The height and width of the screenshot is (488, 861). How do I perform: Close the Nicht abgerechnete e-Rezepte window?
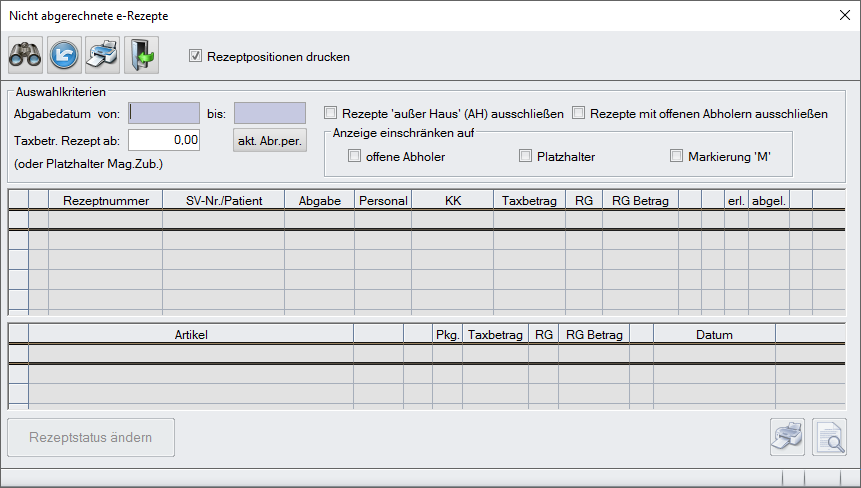(x=843, y=15)
